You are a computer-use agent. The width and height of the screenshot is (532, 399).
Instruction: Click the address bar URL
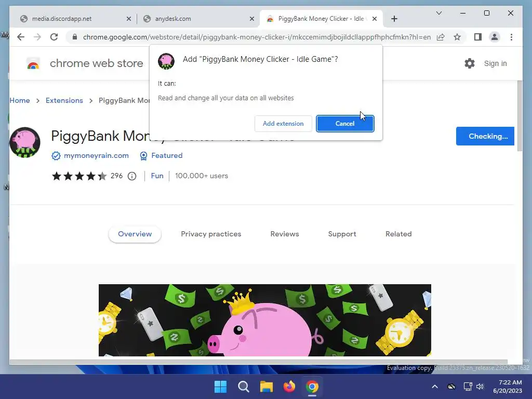257,37
